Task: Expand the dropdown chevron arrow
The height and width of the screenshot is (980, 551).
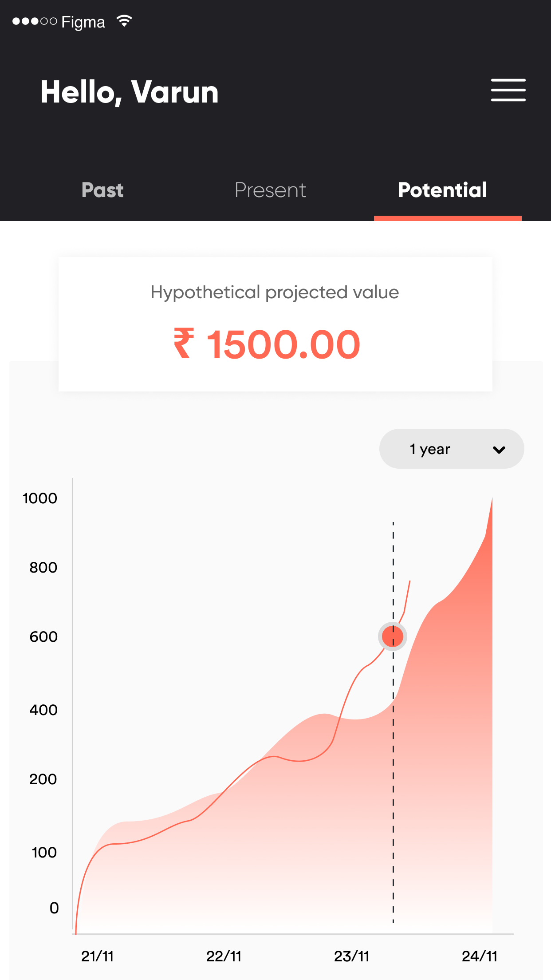Action: (x=499, y=450)
